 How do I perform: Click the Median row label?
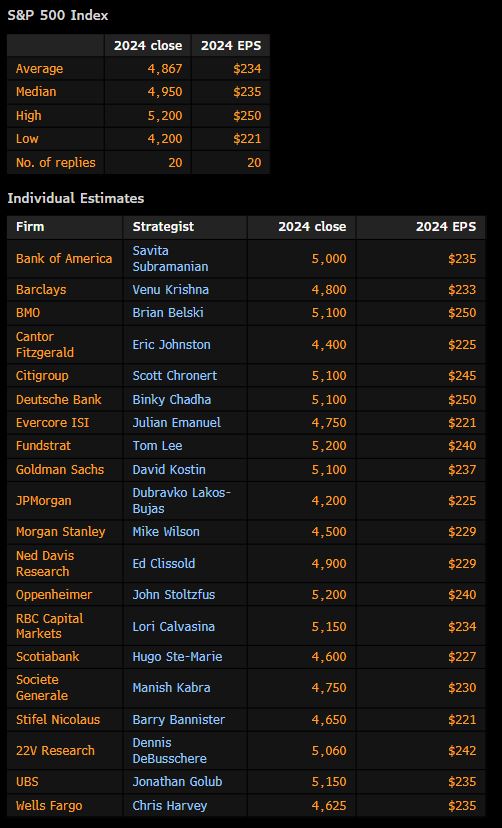click(x=36, y=91)
